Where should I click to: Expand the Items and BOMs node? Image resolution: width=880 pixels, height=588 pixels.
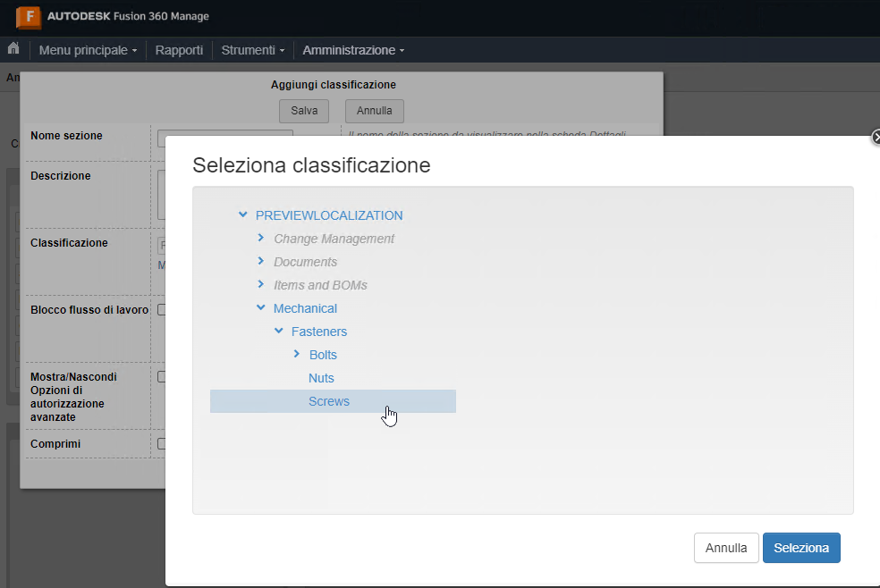click(x=260, y=284)
